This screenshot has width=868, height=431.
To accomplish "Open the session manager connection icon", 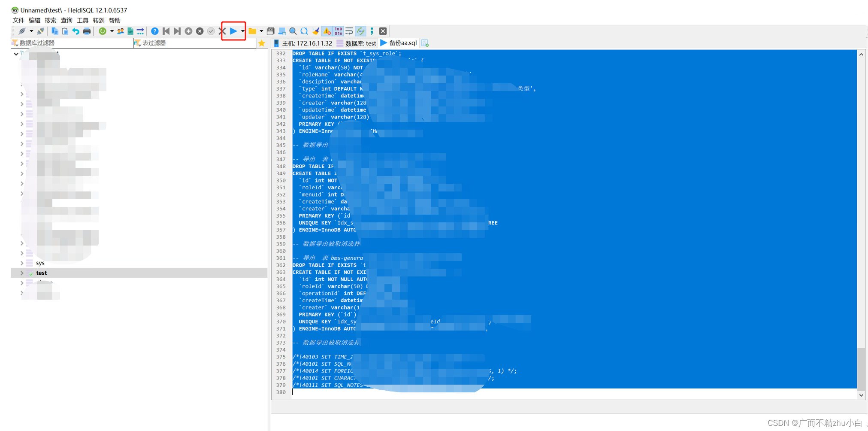I will [21, 31].
